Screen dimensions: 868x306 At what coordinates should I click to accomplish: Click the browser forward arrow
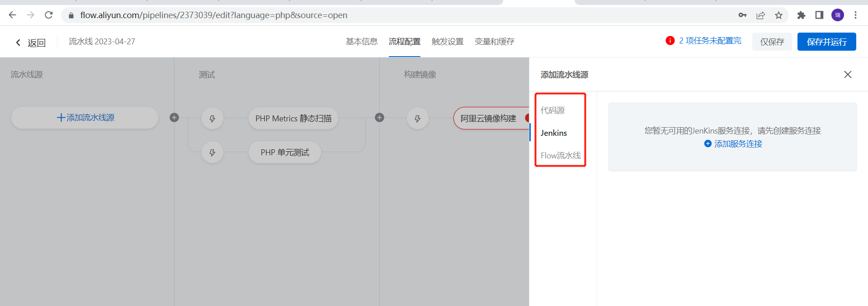coord(30,15)
